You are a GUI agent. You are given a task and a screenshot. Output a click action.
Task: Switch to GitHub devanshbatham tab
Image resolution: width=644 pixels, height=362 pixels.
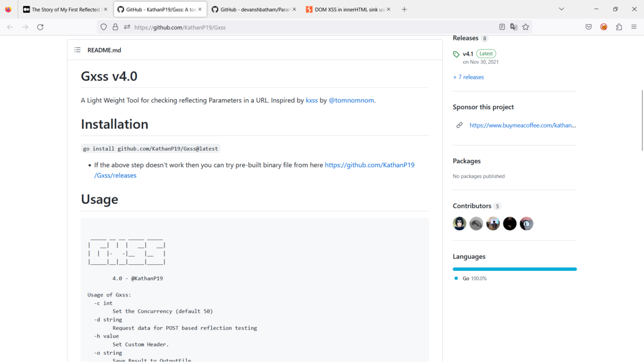(x=254, y=10)
